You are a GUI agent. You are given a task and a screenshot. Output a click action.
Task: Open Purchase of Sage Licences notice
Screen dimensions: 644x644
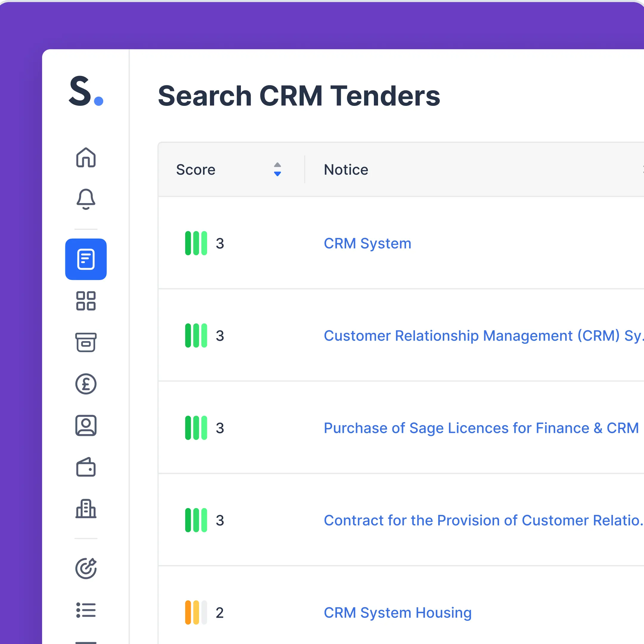click(481, 428)
